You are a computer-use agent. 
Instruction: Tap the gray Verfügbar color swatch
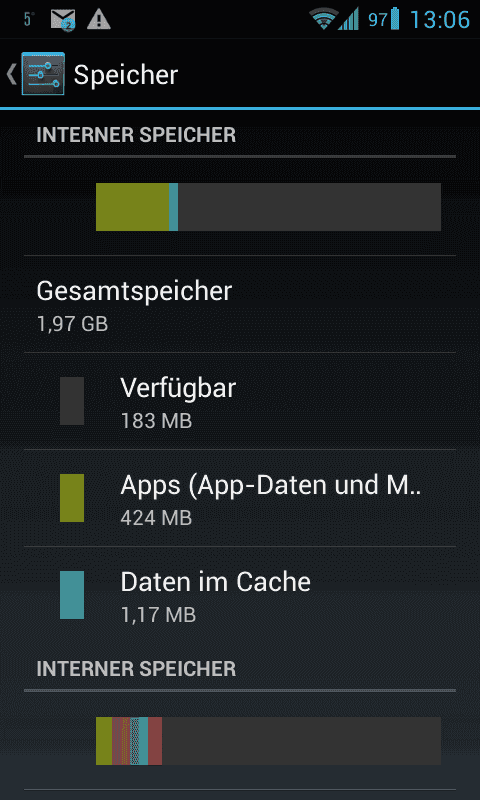click(x=72, y=401)
